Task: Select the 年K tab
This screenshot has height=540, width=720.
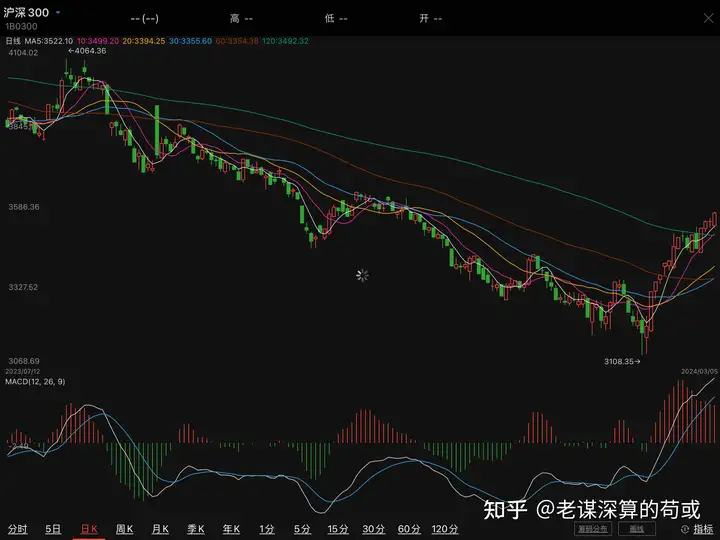Action: (231, 529)
